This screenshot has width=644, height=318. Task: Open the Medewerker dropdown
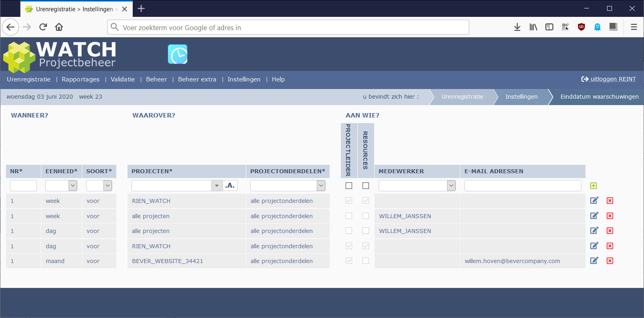point(417,186)
